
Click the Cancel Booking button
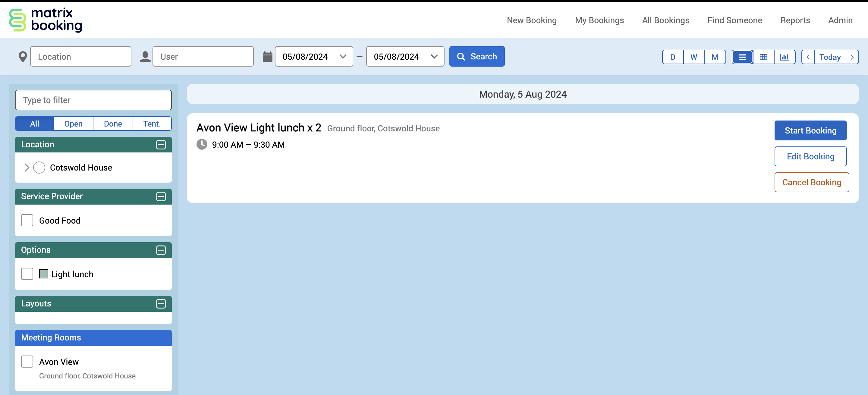811,182
